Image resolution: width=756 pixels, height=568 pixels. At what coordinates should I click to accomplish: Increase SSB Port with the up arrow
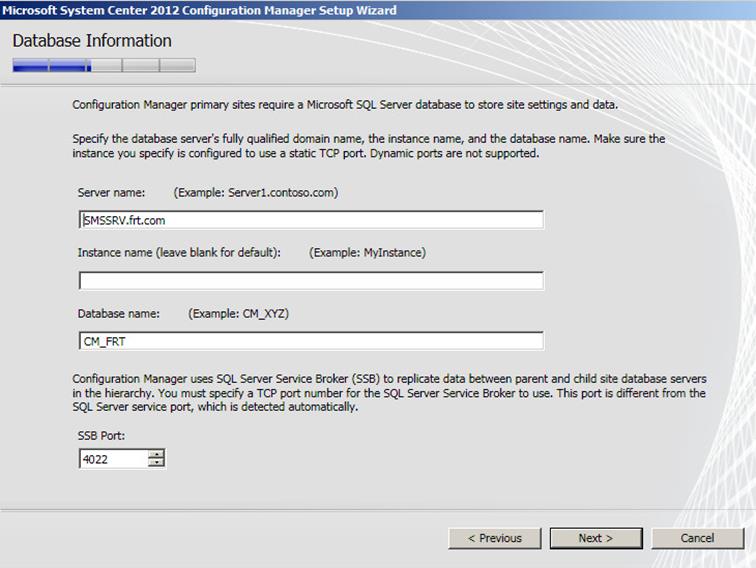[156, 454]
